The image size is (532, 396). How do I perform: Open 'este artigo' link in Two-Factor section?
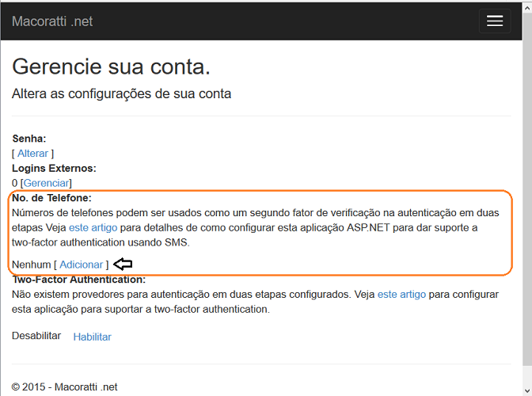coord(401,294)
